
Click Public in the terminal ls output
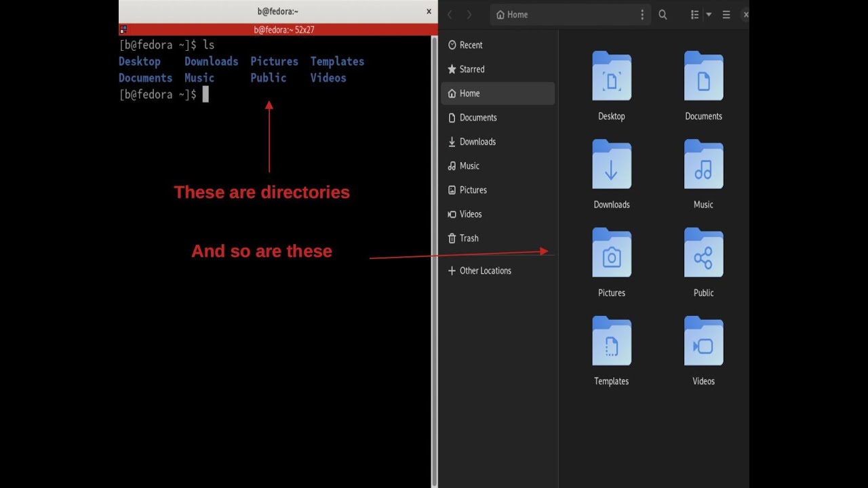tap(269, 78)
